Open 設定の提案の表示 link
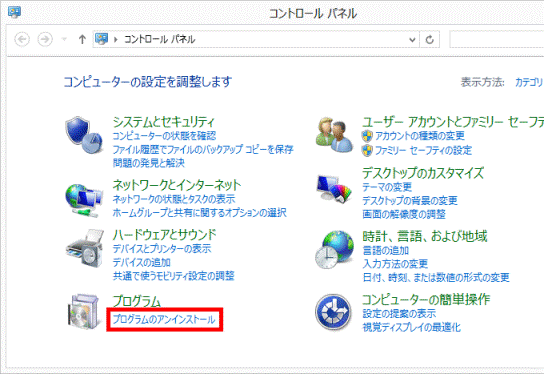Screen dimensions: 544x374 399,314
